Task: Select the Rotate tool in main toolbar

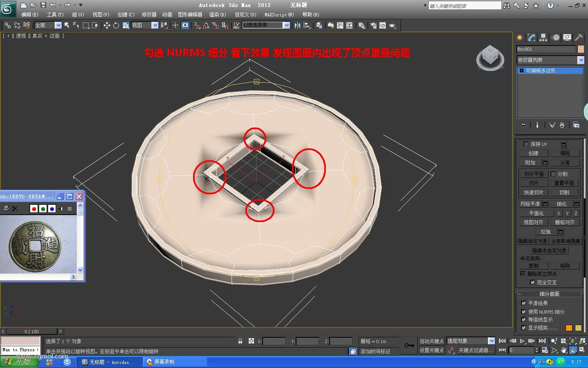Action: [116, 25]
